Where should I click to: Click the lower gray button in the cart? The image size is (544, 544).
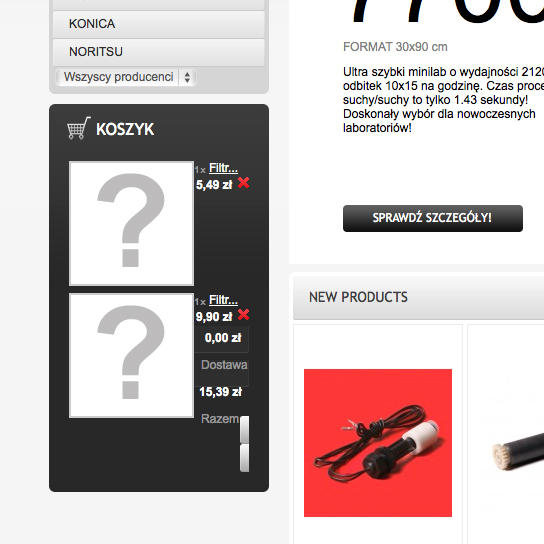[245, 458]
